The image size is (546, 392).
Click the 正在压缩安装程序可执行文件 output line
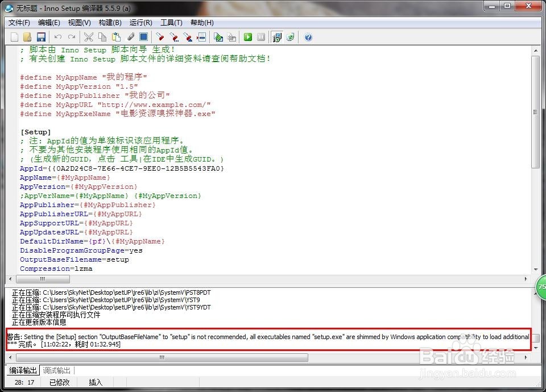56,315
